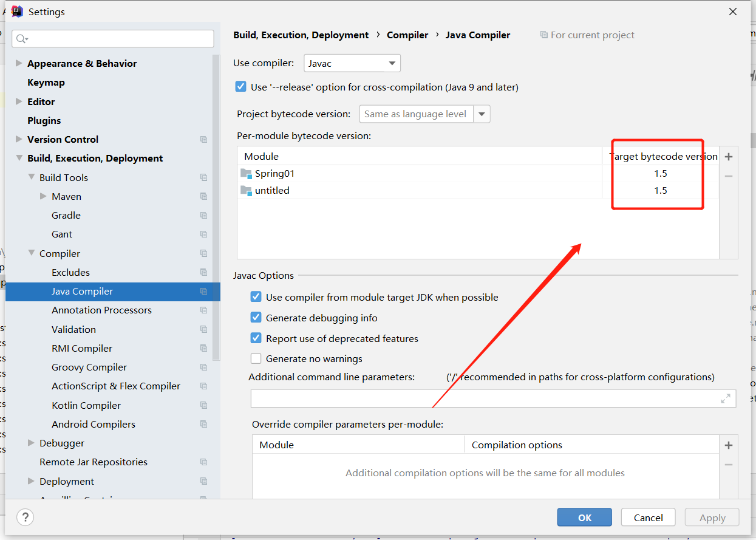Click the Cancel button
756x540 pixels.
pos(649,518)
